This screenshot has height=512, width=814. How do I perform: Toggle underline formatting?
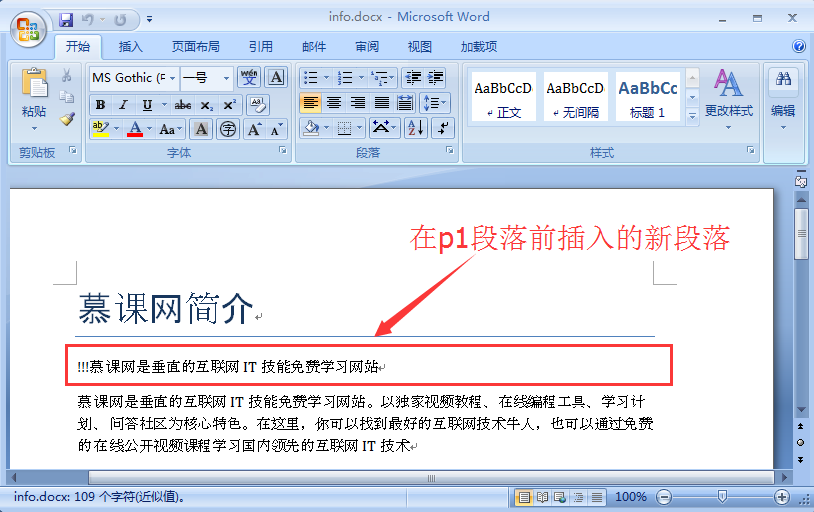point(147,105)
